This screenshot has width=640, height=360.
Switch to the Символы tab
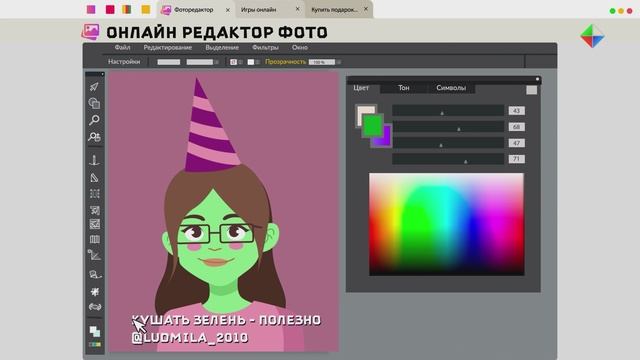tap(451, 88)
